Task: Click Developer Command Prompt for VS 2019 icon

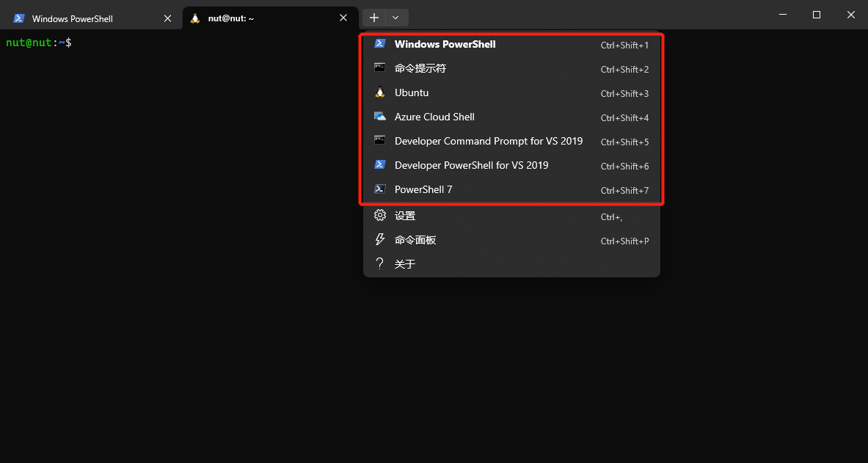Action: [380, 140]
